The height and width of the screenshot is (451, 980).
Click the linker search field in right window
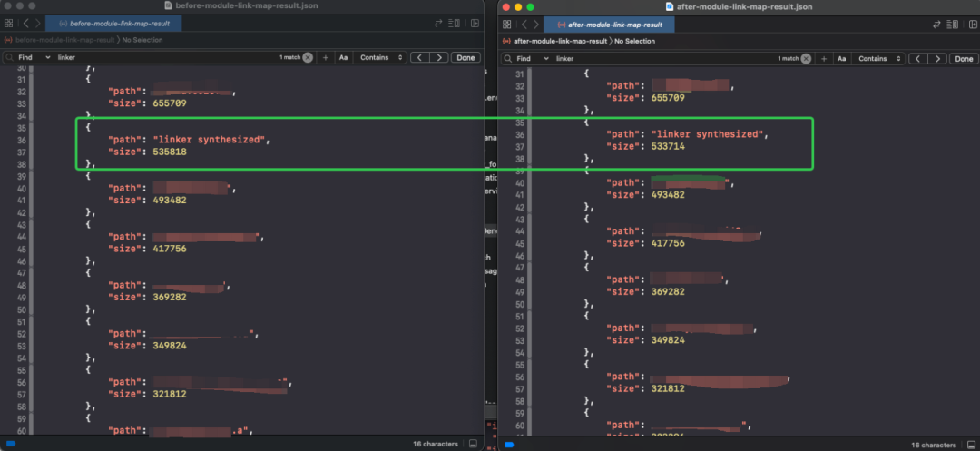coord(662,59)
